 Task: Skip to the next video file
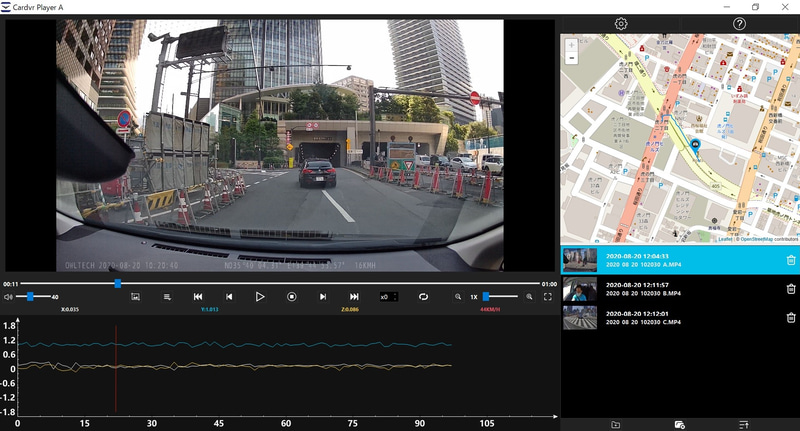354,296
